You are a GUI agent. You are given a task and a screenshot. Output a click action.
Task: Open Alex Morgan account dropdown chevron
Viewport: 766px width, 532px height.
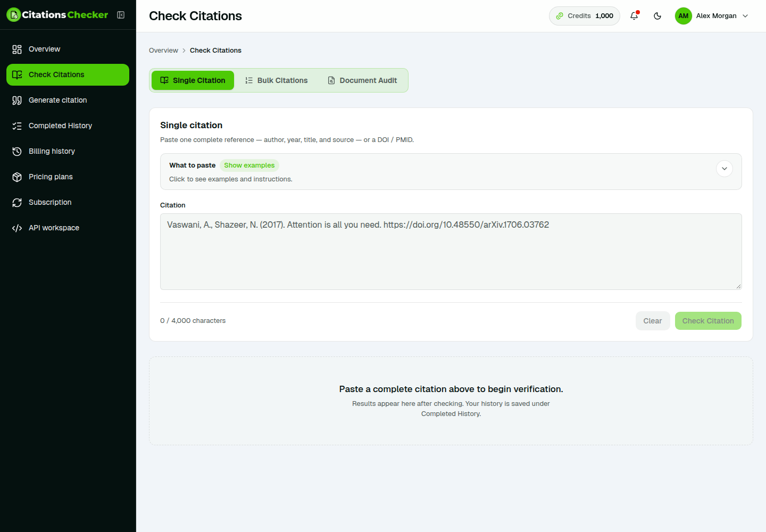pos(745,16)
